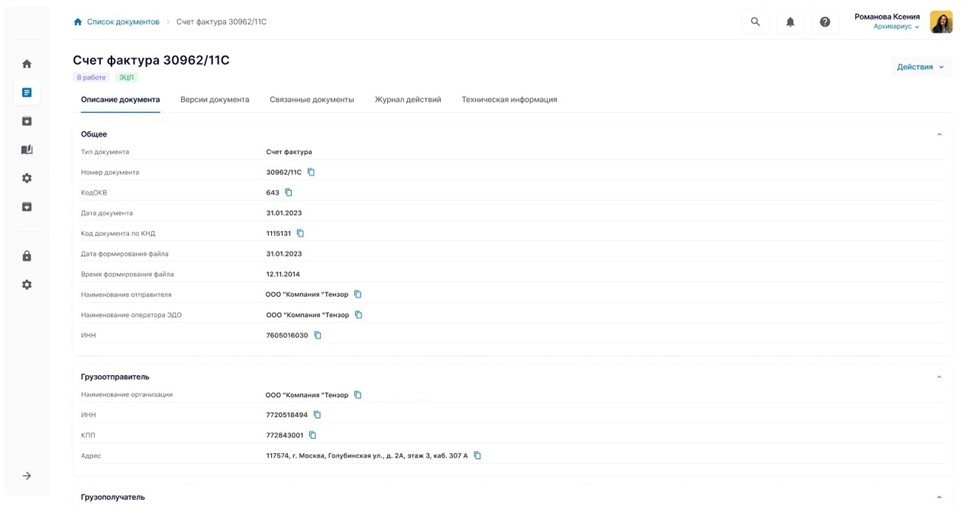Click the active documents icon in sidebar
973x508 pixels.
(27, 93)
